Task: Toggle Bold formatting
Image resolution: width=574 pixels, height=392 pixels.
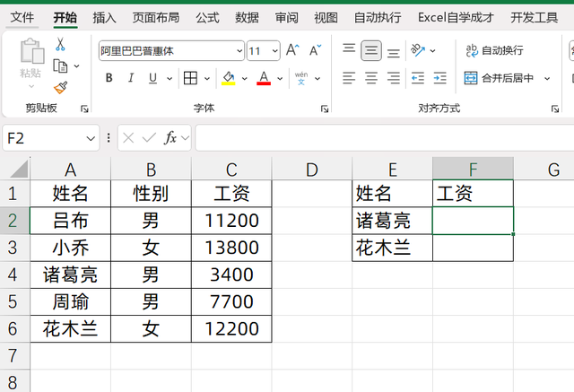Action: point(109,78)
